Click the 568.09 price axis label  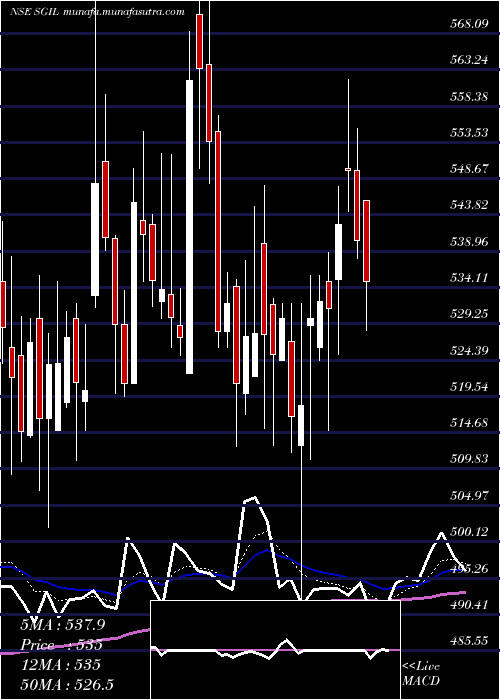point(468,24)
